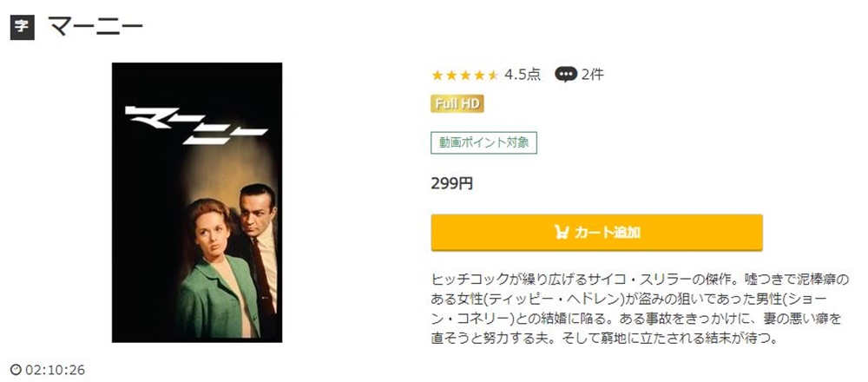Click the マーニー page title heading
This screenshot has height=382, width=868.
[95, 27]
